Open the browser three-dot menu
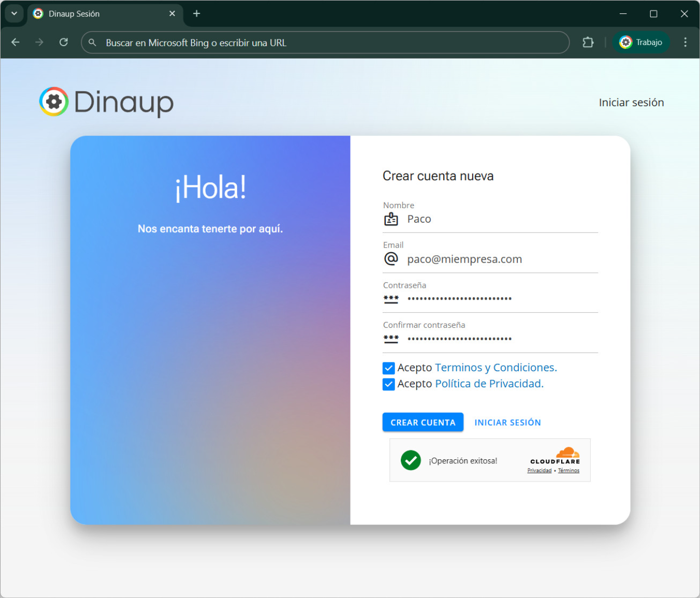 pos(685,42)
